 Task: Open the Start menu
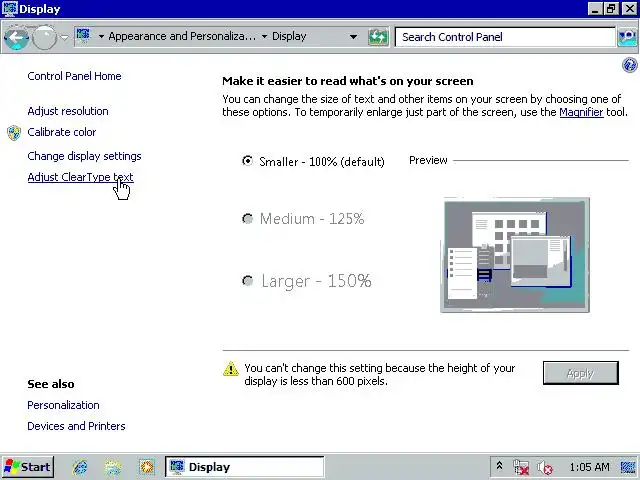tap(27, 467)
